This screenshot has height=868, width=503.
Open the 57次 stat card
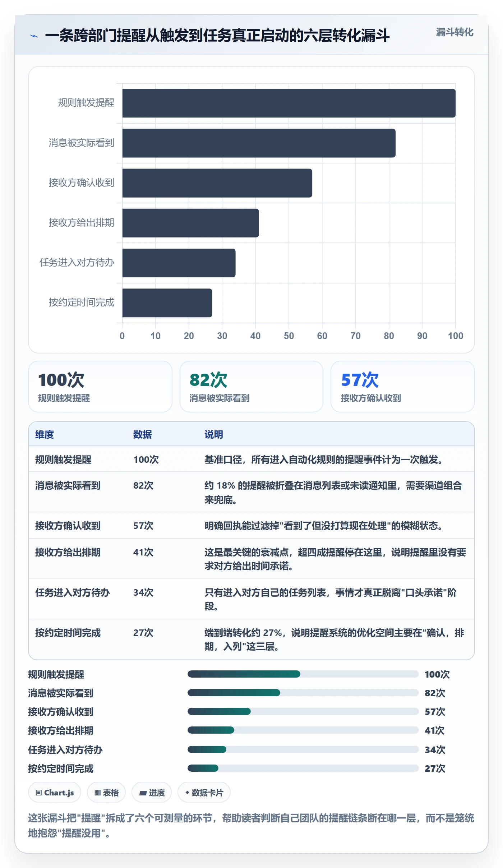pyautogui.click(x=403, y=387)
